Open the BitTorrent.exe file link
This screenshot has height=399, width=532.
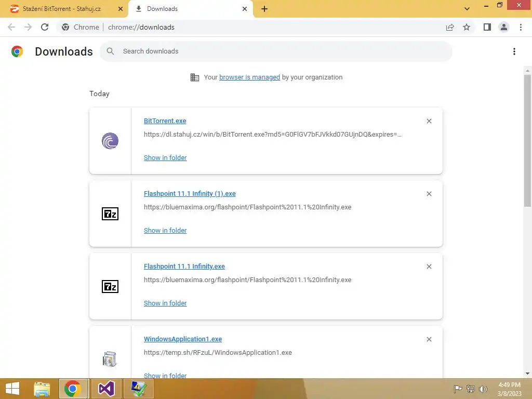click(x=165, y=121)
